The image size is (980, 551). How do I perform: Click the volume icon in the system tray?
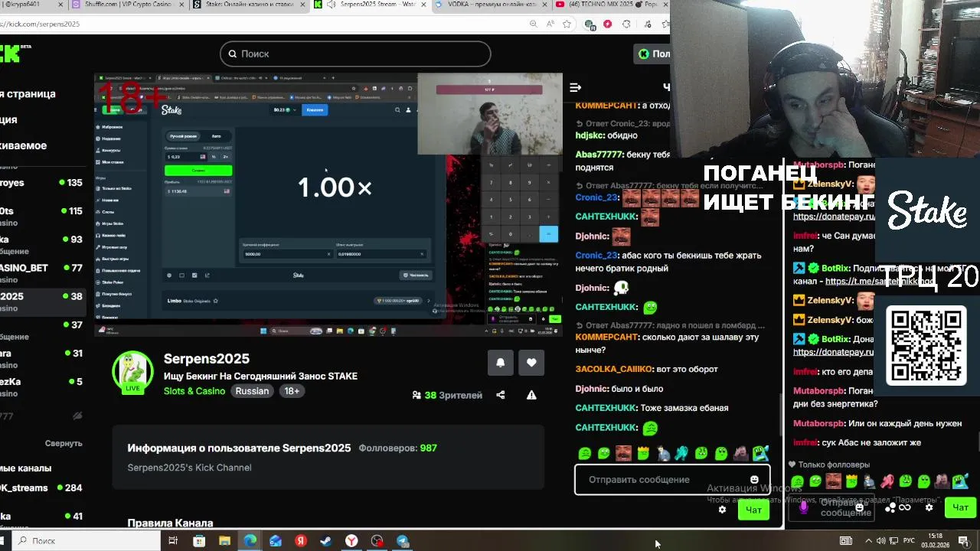tap(881, 541)
